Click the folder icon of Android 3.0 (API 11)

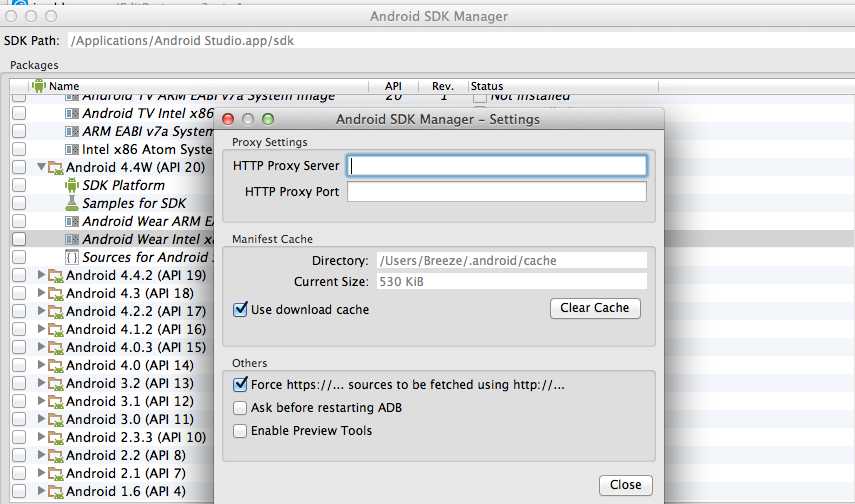coord(56,420)
